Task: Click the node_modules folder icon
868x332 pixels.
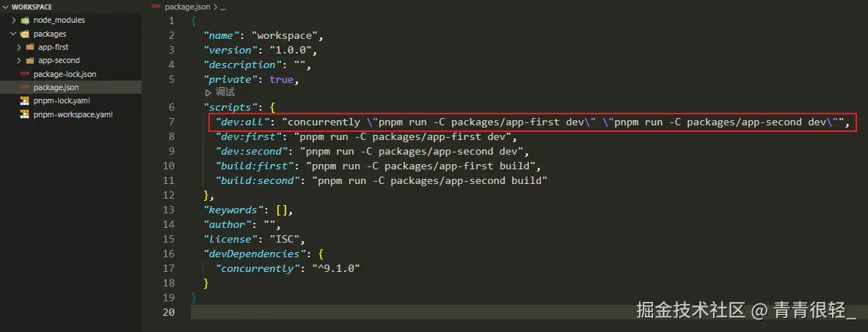Action: [x=25, y=20]
